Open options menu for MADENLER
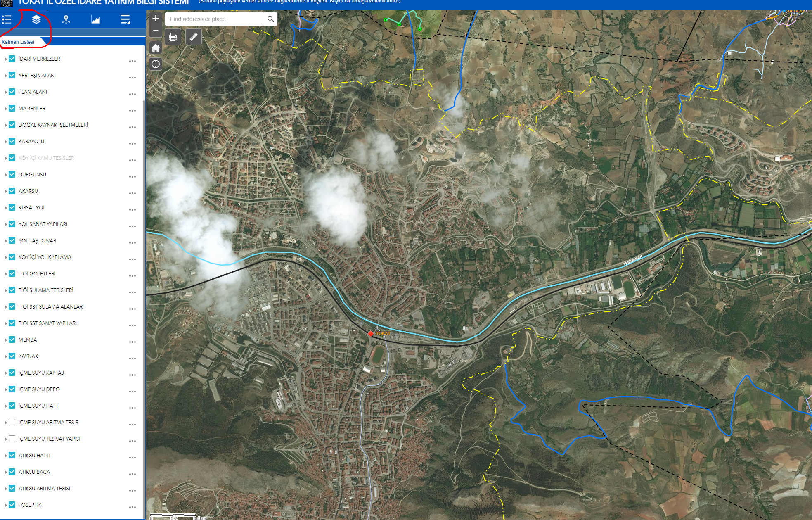 (x=133, y=111)
